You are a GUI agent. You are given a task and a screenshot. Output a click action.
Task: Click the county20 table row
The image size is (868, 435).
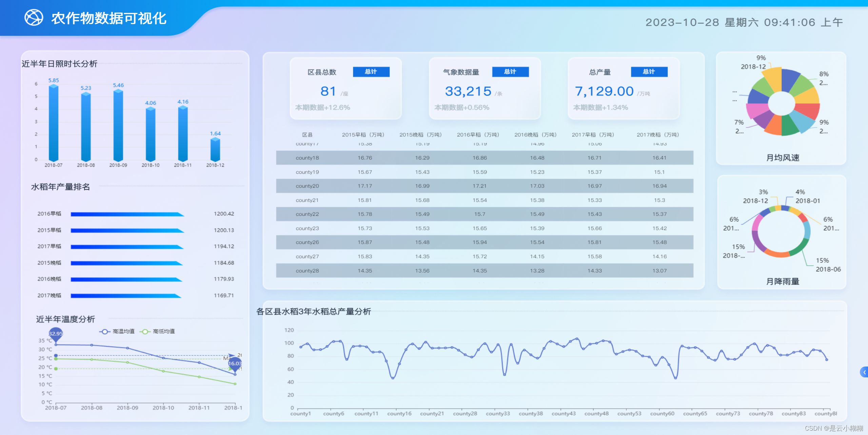(x=484, y=186)
